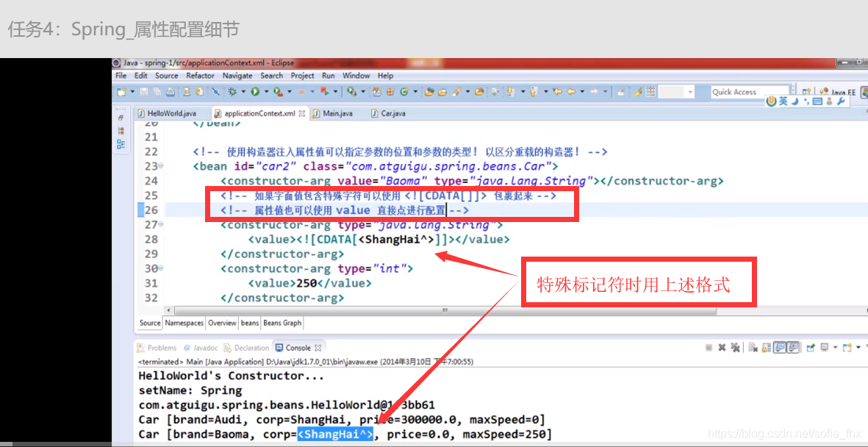The image size is (868, 447).
Task: Click the New Java Class green C icon
Action: pyautogui.click(x=404, y=92)
